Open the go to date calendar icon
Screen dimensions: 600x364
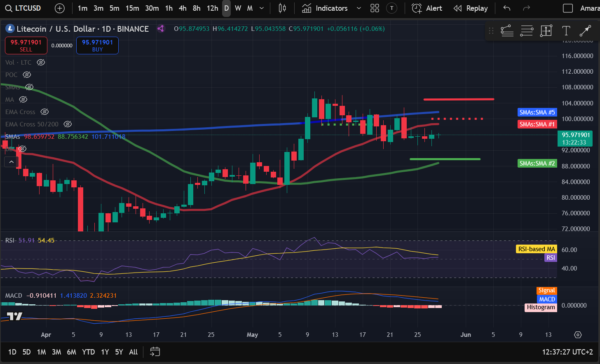tap(155, 352)
